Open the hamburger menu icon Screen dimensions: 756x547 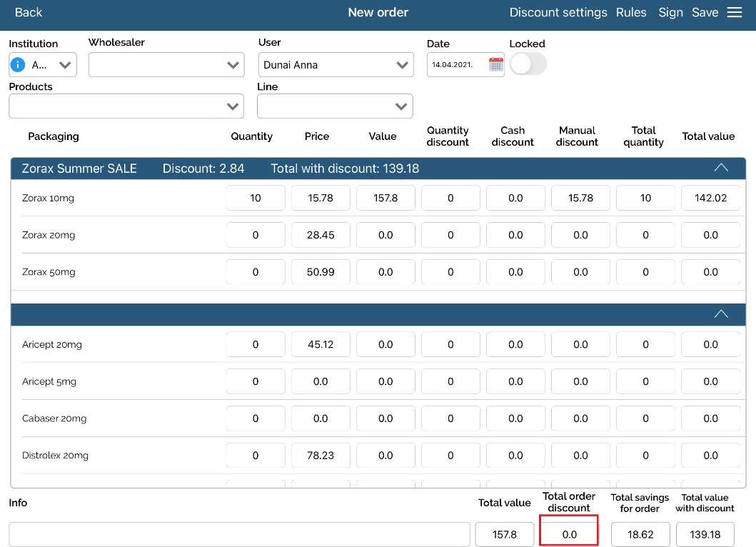(x=735, y=12)
